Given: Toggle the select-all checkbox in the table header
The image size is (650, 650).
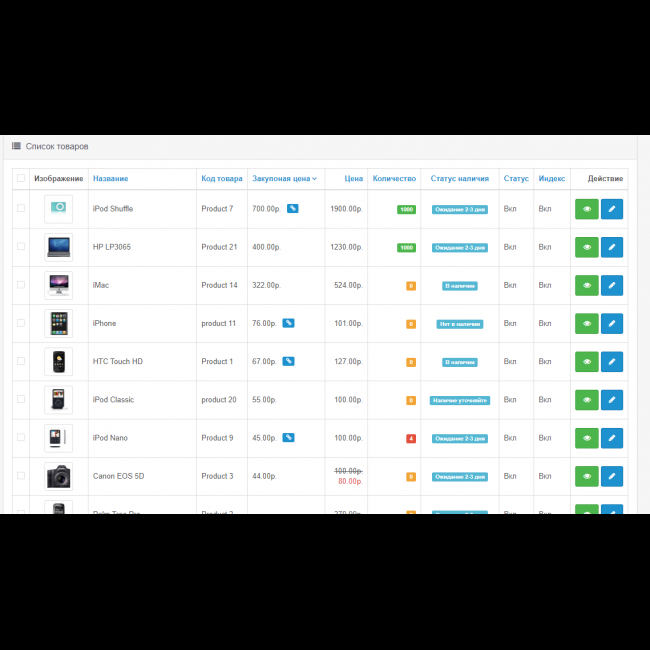Looking at the screenshot, I should pos(21,179).
